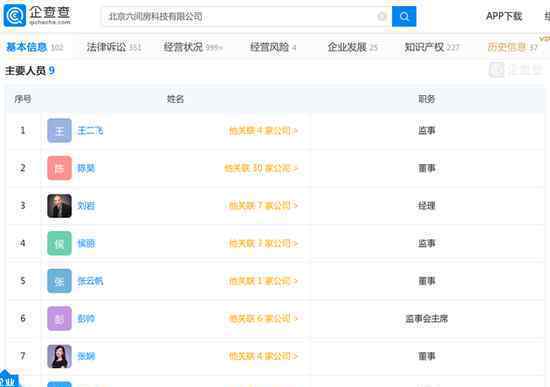Click the 序号 column header
Image resolution: width=550 pixels, height=387 pixels.
click(23, 99)
